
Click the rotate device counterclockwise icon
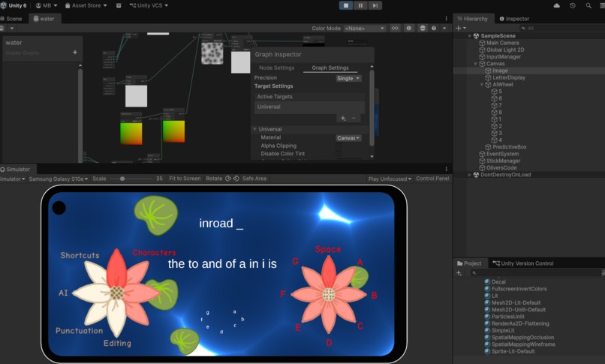click(228, 179)
